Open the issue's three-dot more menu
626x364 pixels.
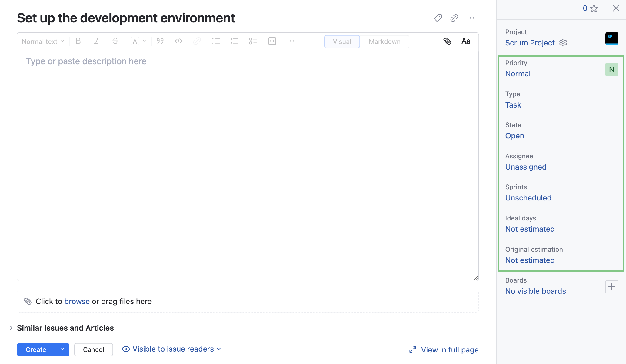click(x=471, y=18)
